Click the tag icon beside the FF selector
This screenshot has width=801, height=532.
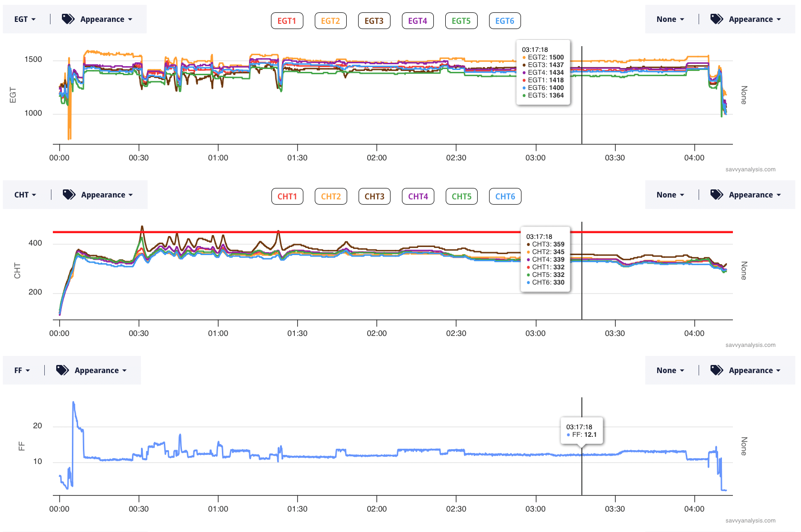tap(62, 370)
